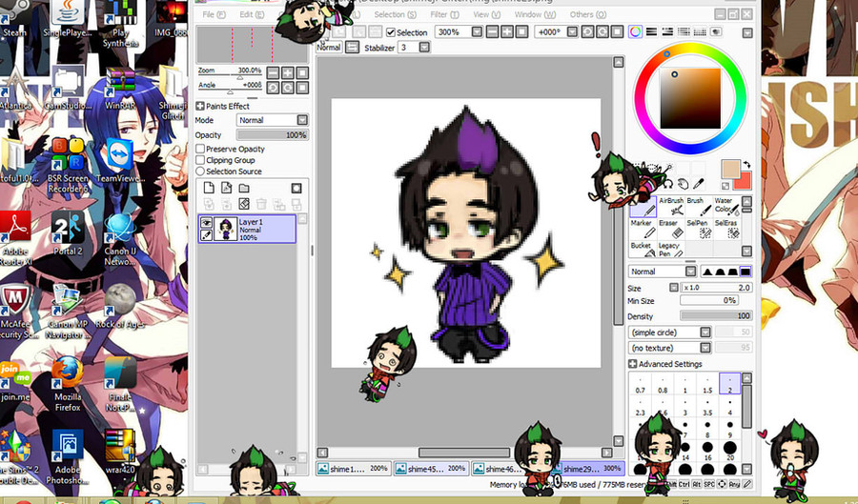Click the background red color swatch
Viewport: 858px width, 504px height.
point(743,181)
